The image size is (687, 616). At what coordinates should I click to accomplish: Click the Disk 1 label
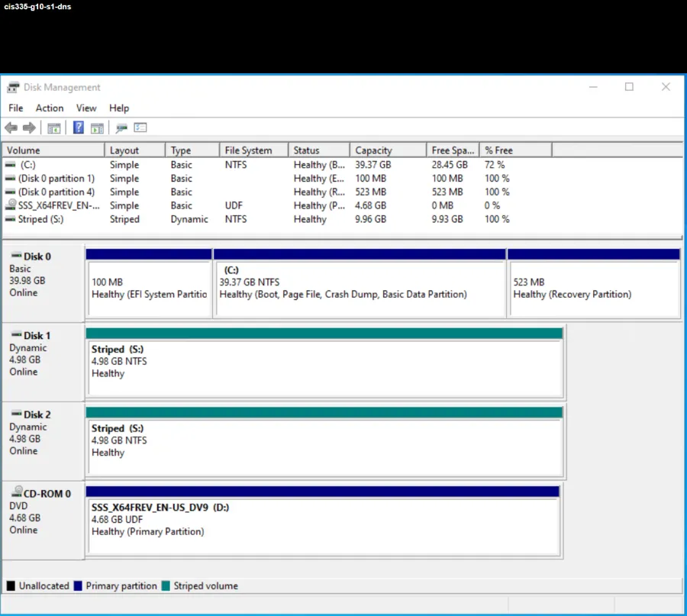[x=37, y=336]
